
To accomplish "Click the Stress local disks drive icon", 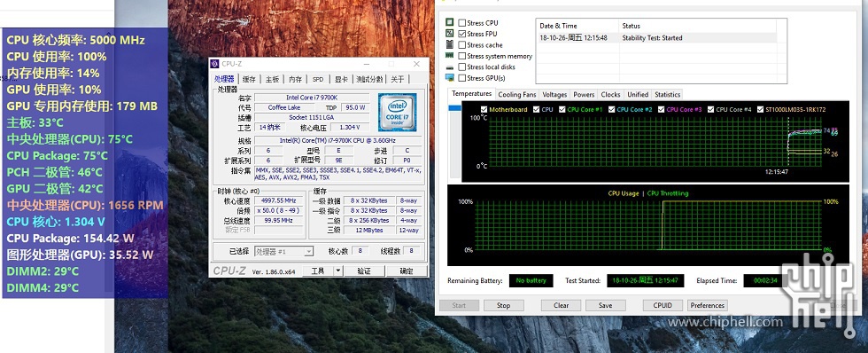I will coord(450,67).
